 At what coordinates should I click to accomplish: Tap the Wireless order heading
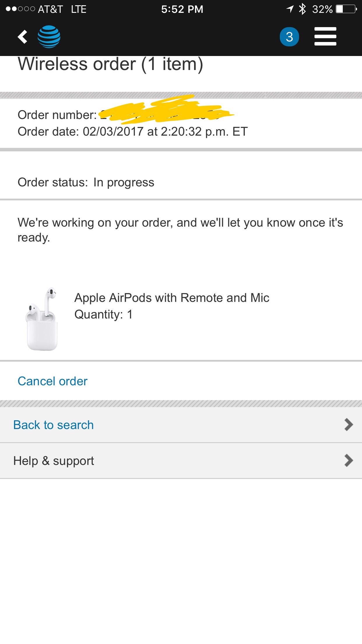coord(110,64)
